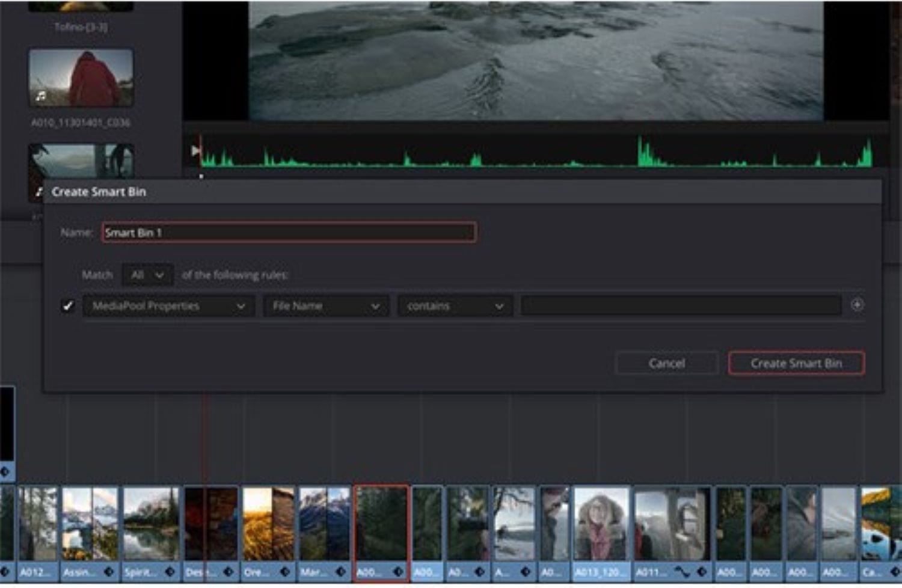902x588 pixels.
Task: Click the diamond icon on the Assin clip
Action: (109, 572)
